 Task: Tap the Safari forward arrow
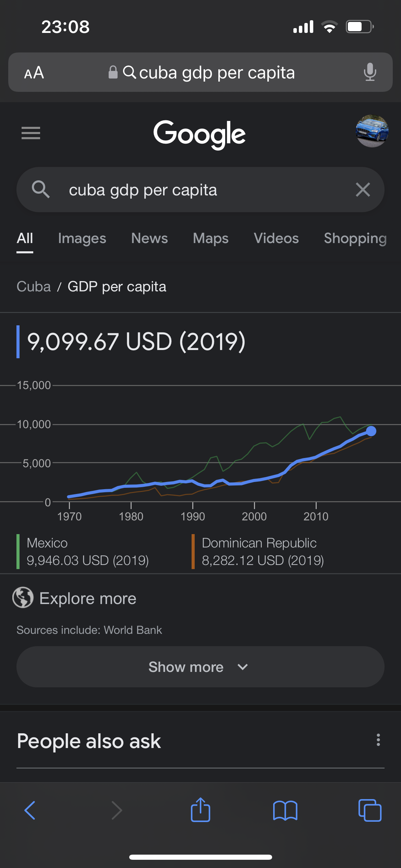click(117, 810)
